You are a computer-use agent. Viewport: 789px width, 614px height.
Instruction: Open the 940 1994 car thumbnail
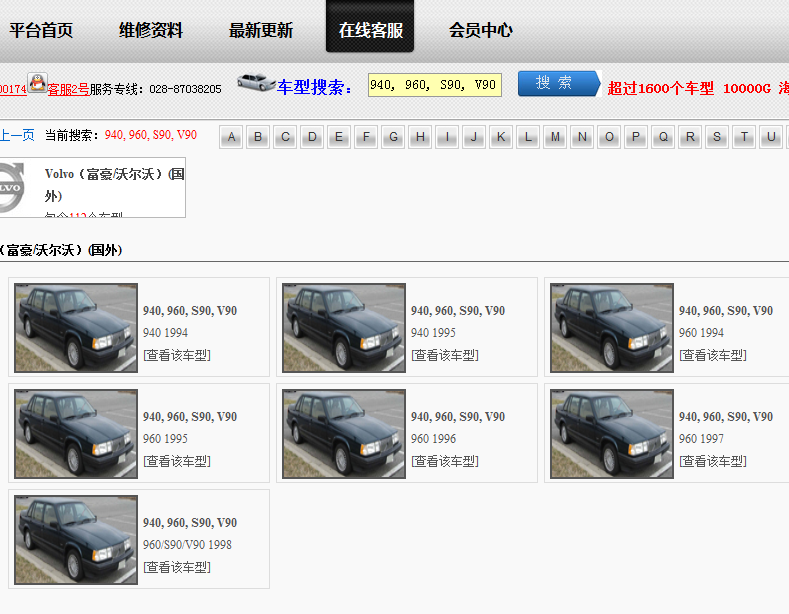point(76,328)
